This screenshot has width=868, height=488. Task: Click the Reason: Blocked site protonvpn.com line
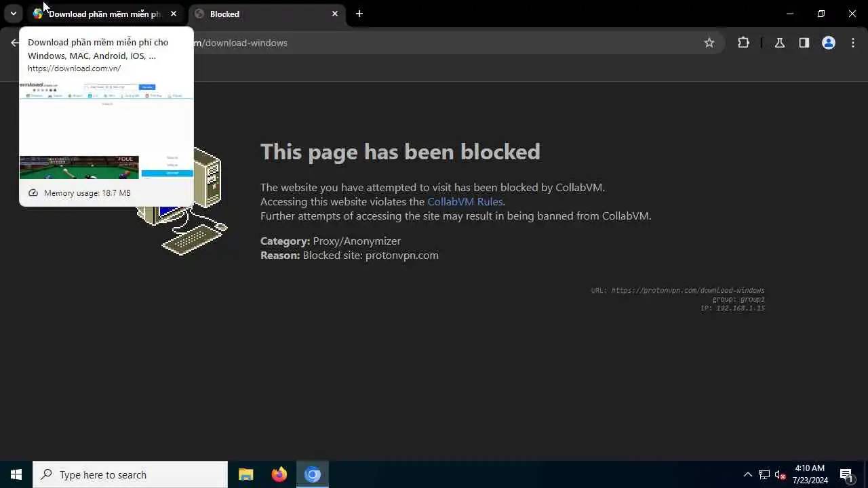tap(349, 255)
